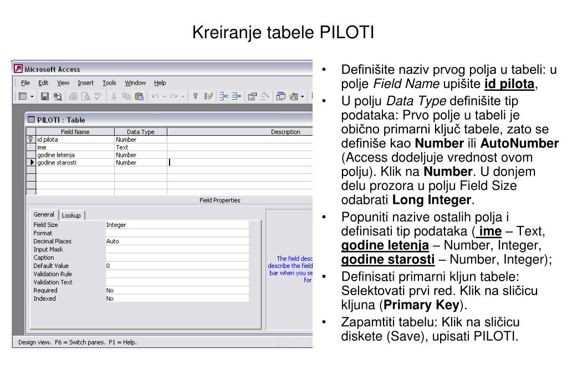Click the Delete Rows toolbar icon
Image resolution: width=567 pixels, height=392 pixels.
click(x=237, y=96)
